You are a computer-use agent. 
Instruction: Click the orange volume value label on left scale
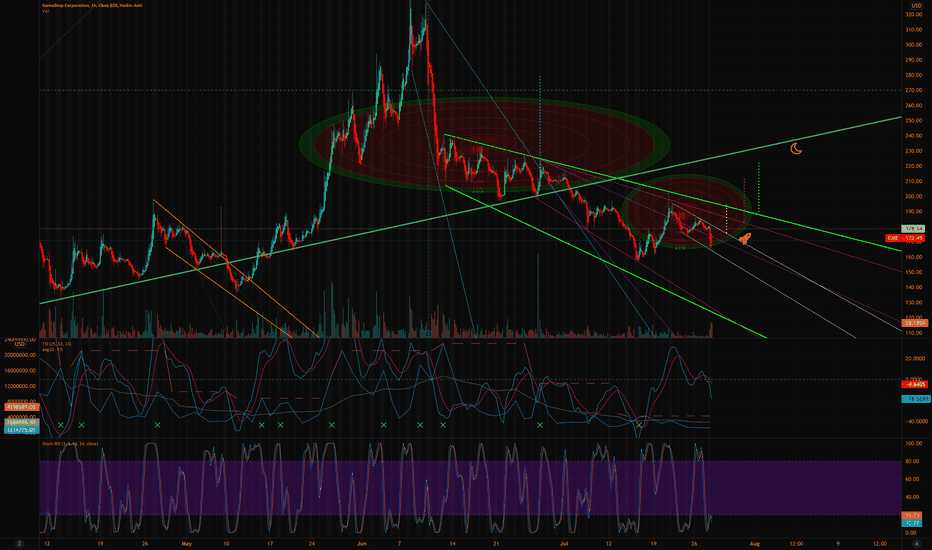point(21,407)
